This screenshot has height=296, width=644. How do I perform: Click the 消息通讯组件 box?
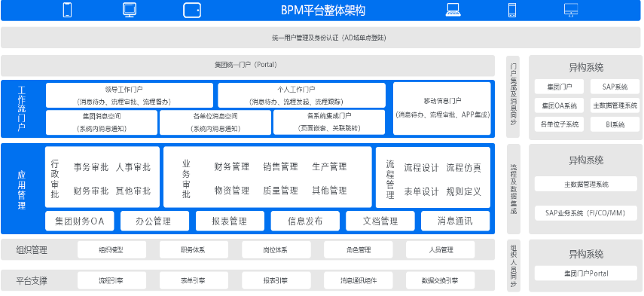[358, 281]
